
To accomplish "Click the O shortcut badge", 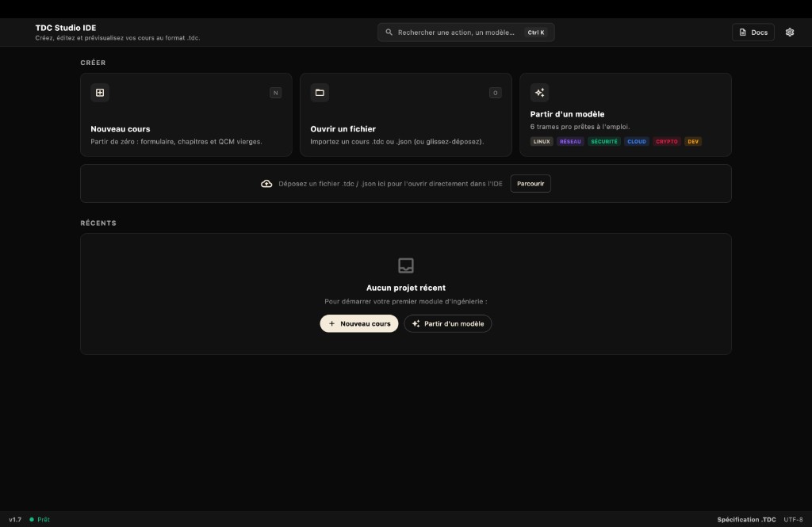I will pos(495,93).
